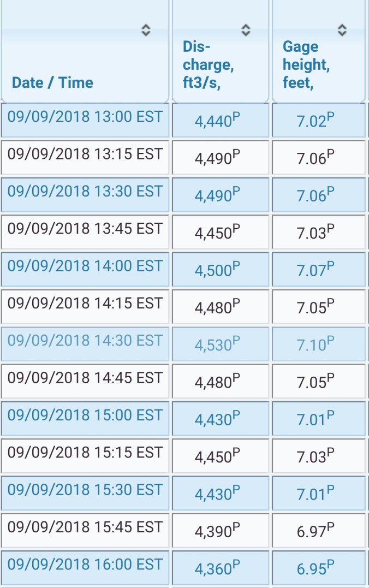The image size is (369, 588).
Task: Sort table by Date / Time header
Action: (x=52, y=82)
